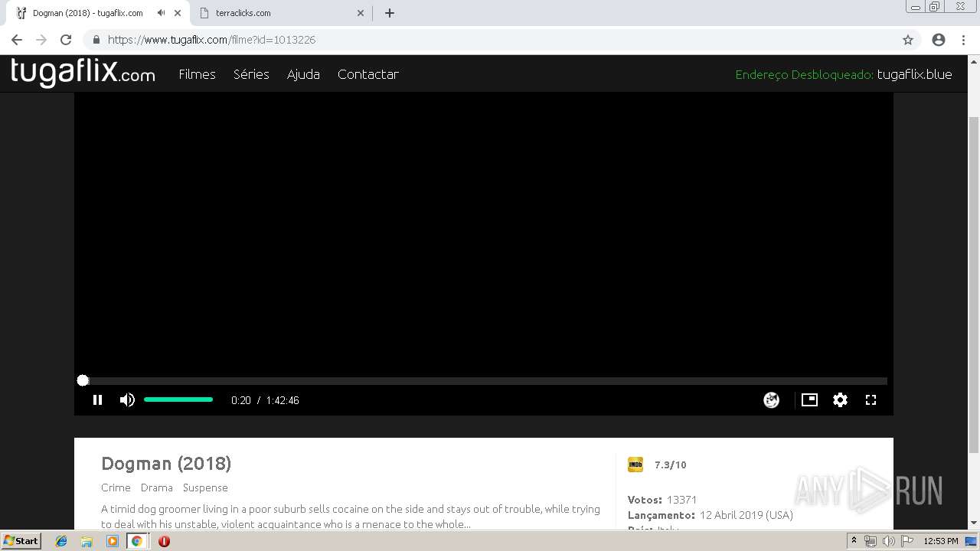Click the release date 12 Abril 2019
Image resolution: width=980 pixels, height=551 pixels.
click(x=746, y=515)
